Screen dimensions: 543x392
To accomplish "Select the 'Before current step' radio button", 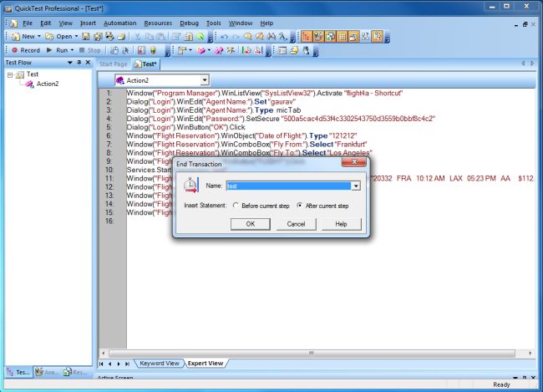I will click(x=236, y=206).
